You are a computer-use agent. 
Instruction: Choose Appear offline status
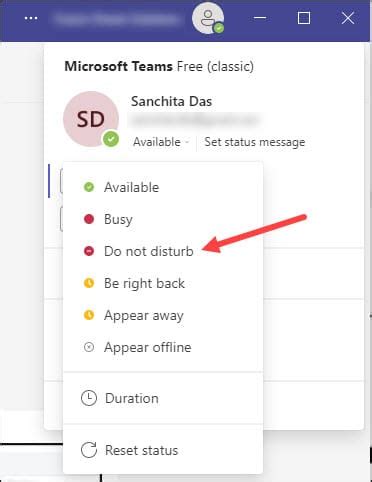tap(163, 347)
